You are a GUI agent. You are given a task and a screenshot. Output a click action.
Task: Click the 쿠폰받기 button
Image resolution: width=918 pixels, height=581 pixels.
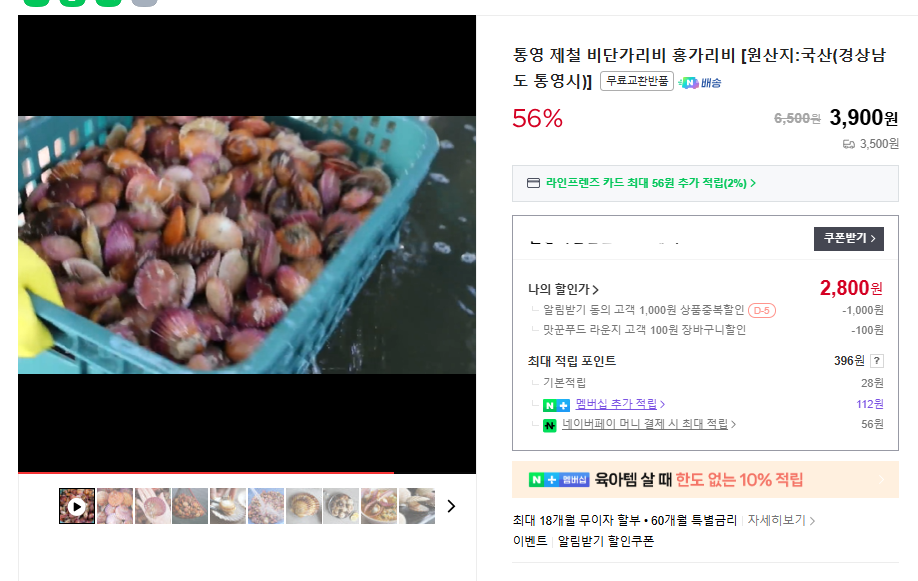(849, 238)
